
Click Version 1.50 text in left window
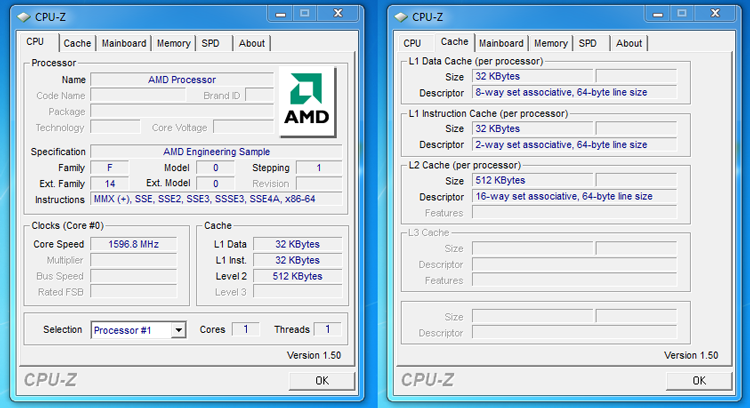point(314,355)
